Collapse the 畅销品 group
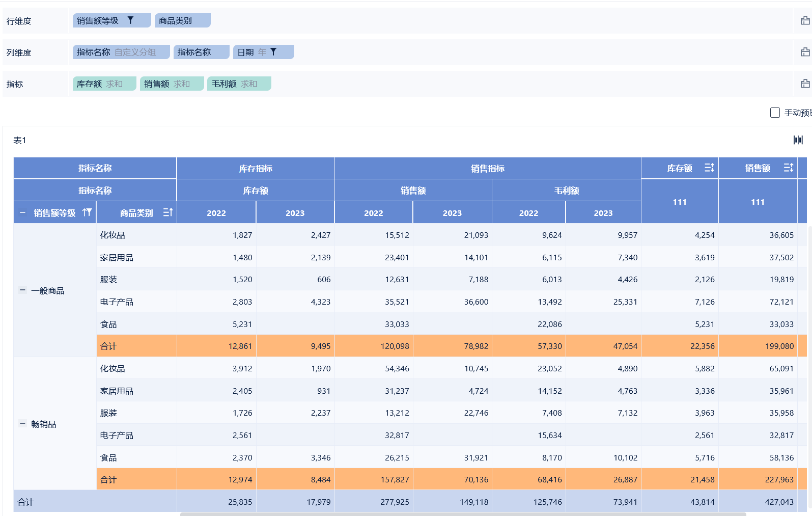 (22, 424)
